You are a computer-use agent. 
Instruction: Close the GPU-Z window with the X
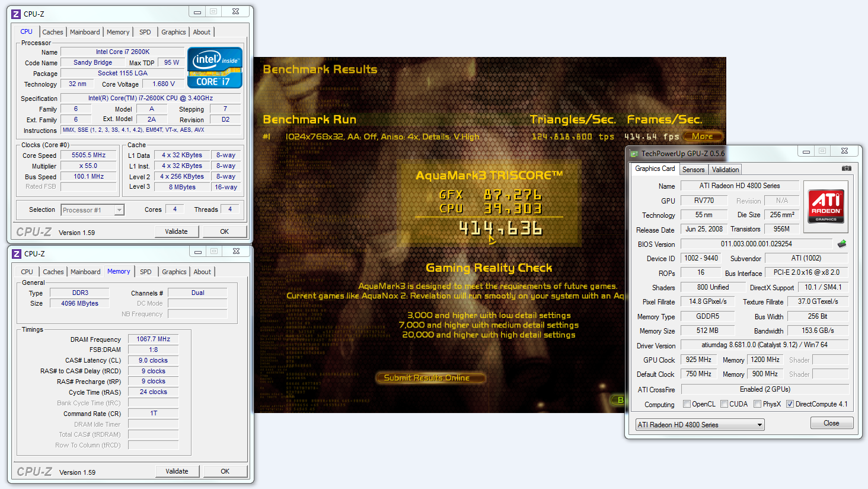pos(844,151)
